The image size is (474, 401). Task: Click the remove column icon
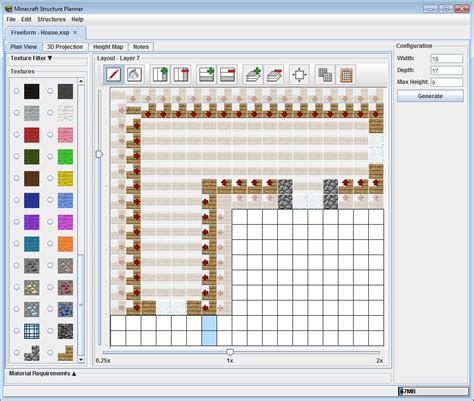pos(181,74)
